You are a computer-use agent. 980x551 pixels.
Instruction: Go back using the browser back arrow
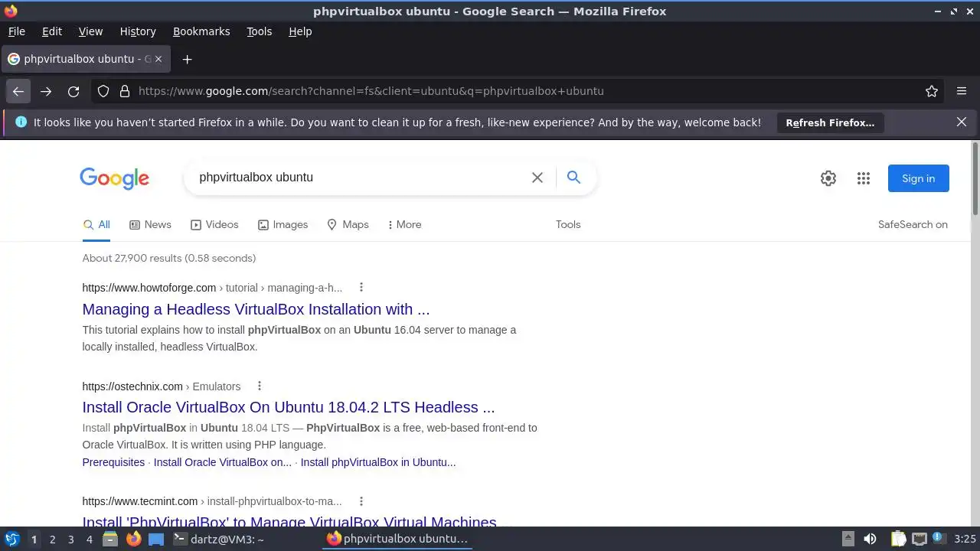[x=18, y=91]
